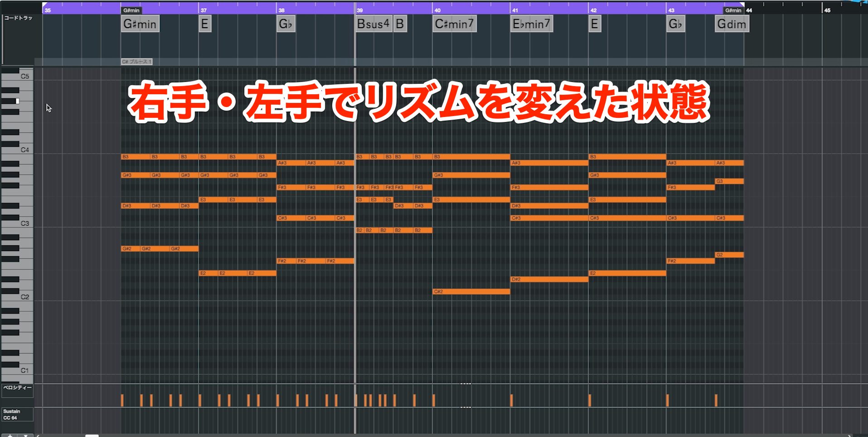Select the long D#2 bass note
This screenshot has height=437, width=868.
(549, 279)
